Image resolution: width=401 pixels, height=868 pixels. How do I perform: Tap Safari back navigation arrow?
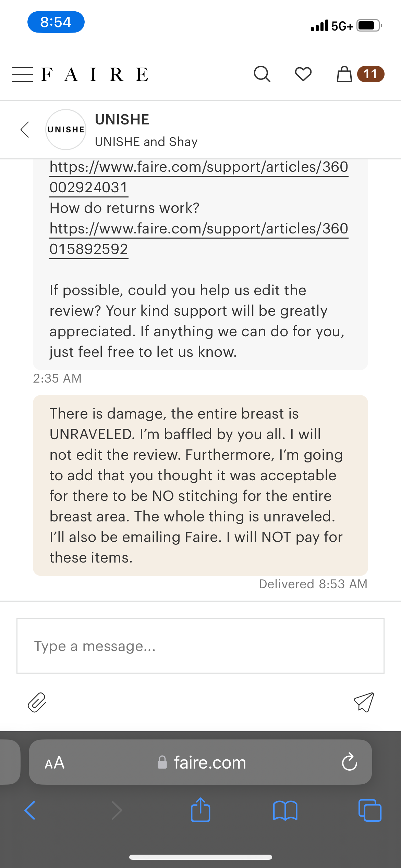point(30,810)
